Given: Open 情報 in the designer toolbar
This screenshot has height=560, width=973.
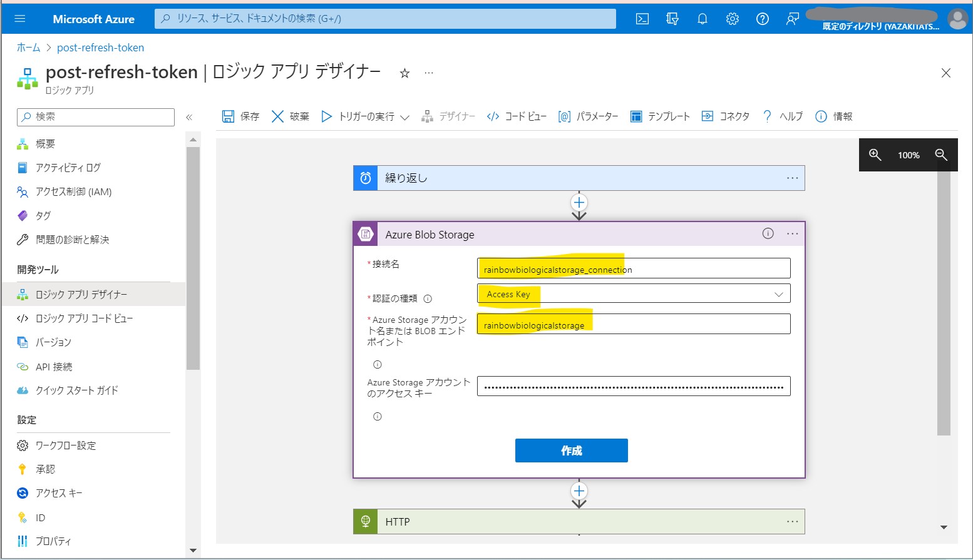Looking at the screenshot, I should click(x=834, y=116).
